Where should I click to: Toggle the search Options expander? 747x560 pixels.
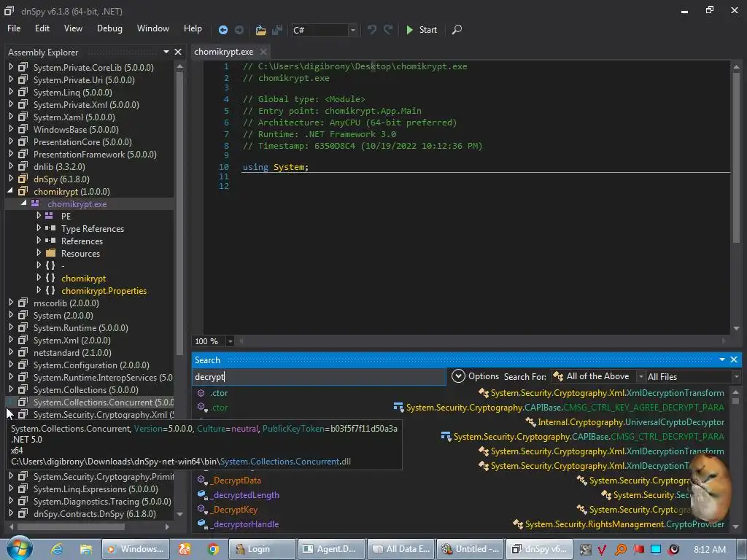coord(458,376)
